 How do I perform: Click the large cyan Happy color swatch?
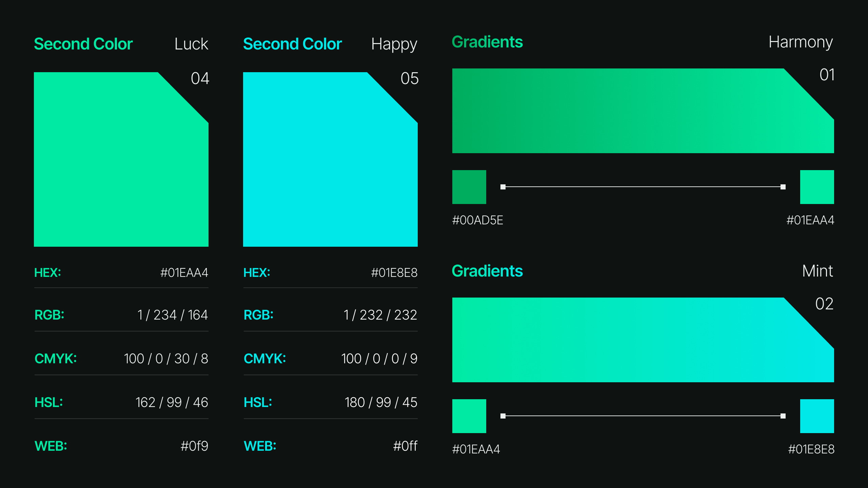[330, 159]
